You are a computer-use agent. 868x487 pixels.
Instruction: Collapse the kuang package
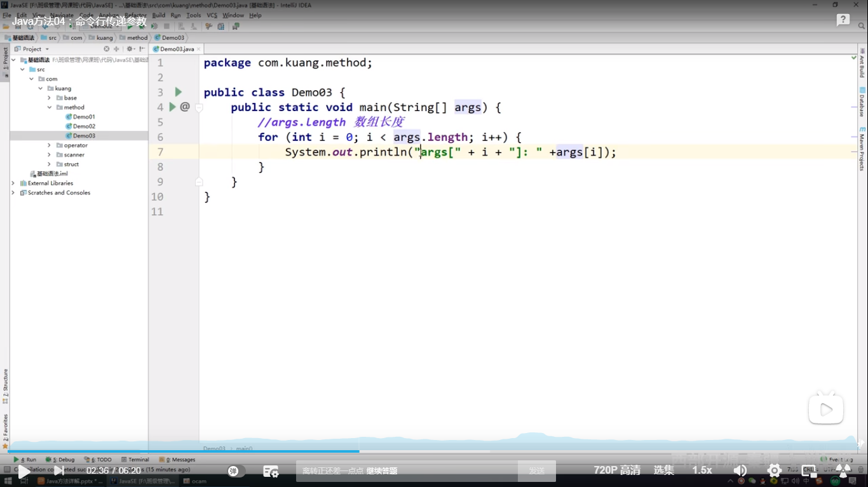pos(40,88)
